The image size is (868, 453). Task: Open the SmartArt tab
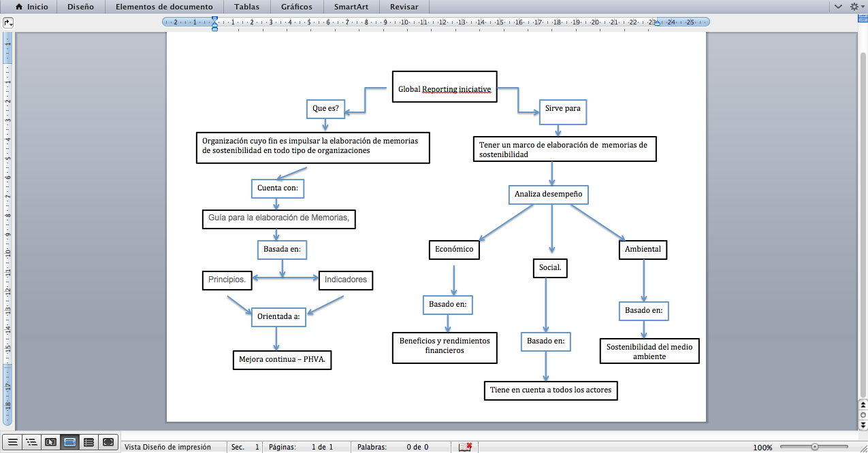pyautogui.click(x=351, y=7)
